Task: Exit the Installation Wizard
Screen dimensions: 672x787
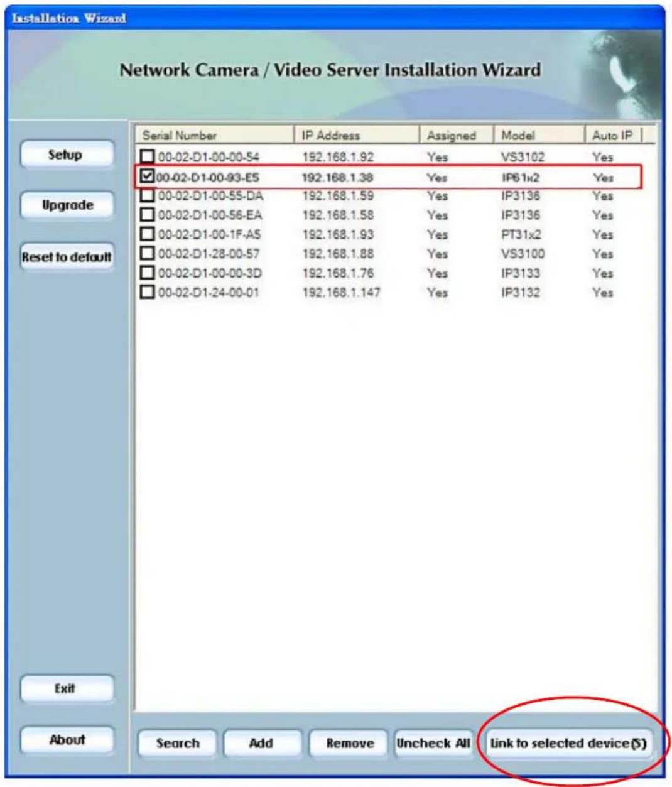Action: [x=67, y=689]
